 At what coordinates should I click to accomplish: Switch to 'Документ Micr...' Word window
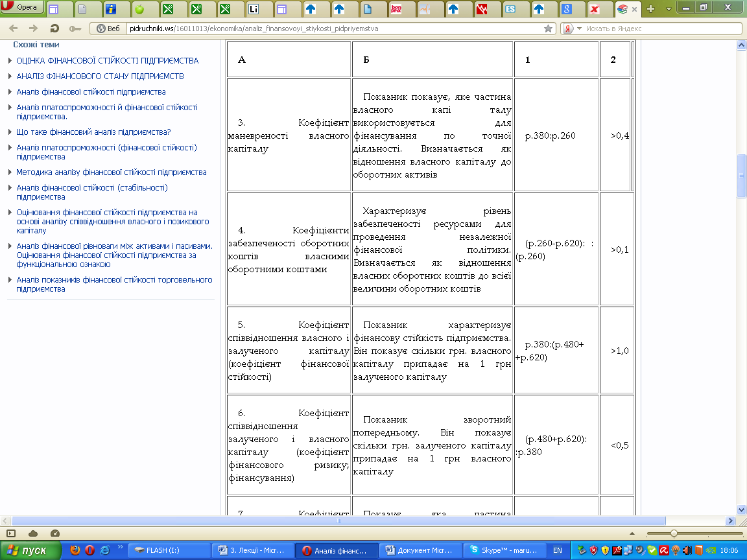point(421,550)
